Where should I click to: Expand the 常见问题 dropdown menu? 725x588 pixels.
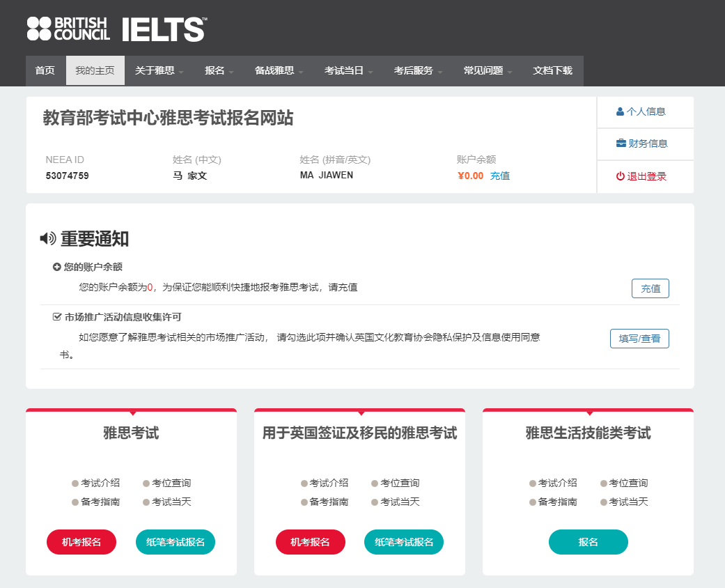tap(488, 71)
